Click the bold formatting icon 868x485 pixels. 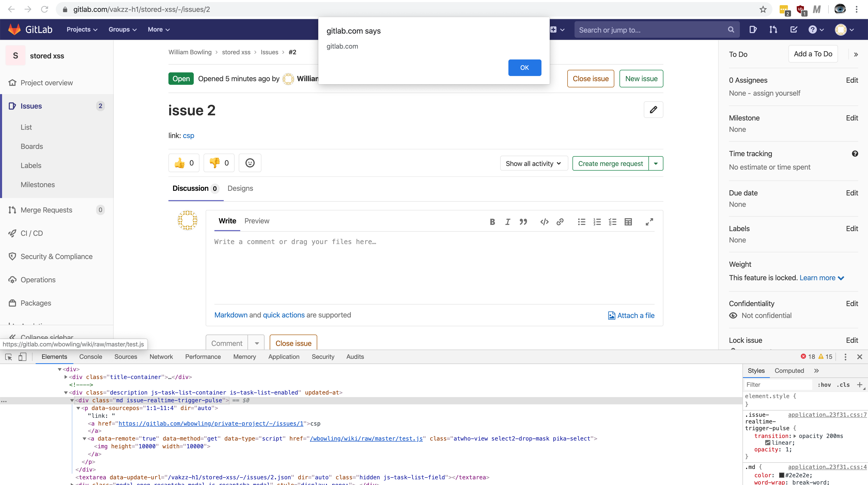(492, 222)
